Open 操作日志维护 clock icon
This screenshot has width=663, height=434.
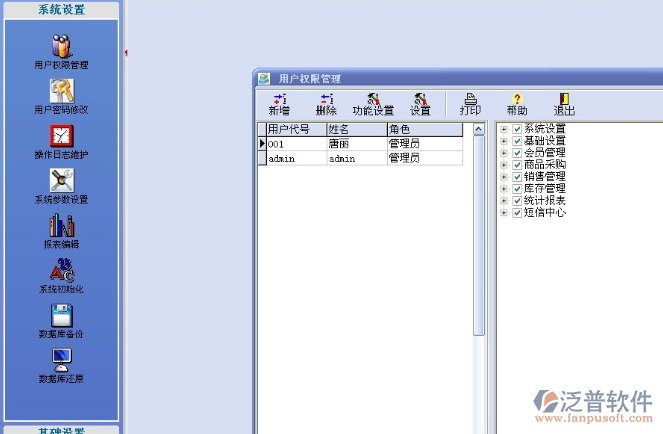pos(61,137)
